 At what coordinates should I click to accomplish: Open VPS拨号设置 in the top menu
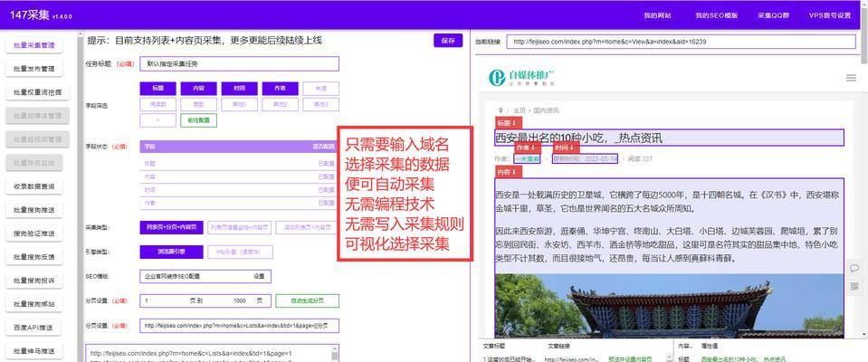pyautogui.click(x=830, y=15)
